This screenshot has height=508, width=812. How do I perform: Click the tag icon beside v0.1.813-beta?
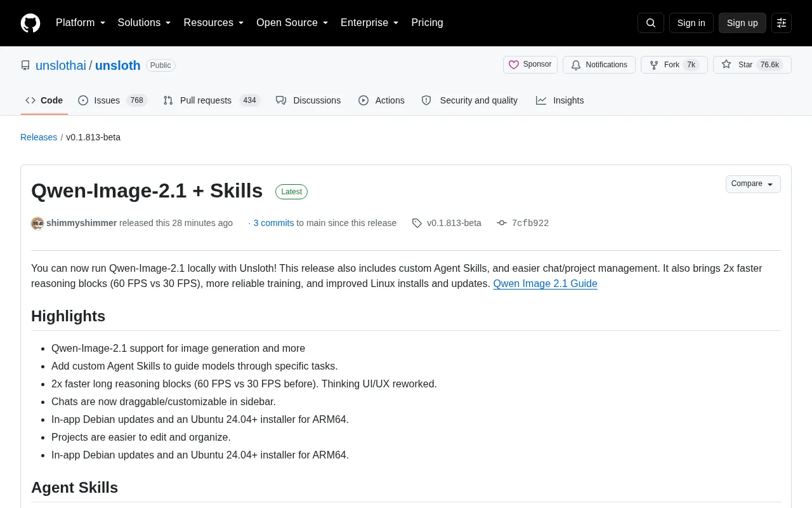pos(417,223)
